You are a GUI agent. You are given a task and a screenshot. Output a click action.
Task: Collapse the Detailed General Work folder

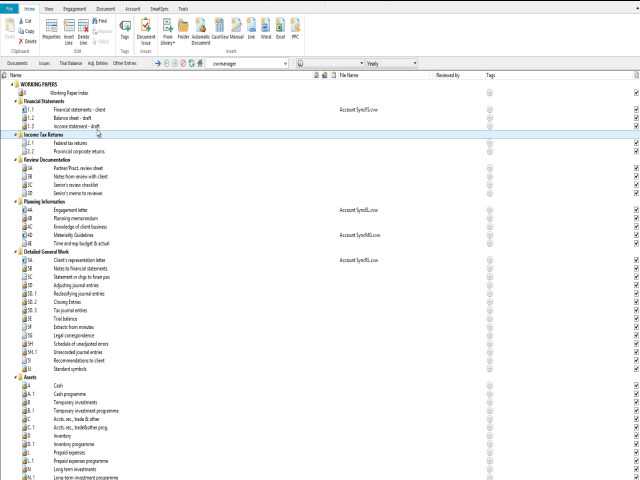click(x=16, y=252)
